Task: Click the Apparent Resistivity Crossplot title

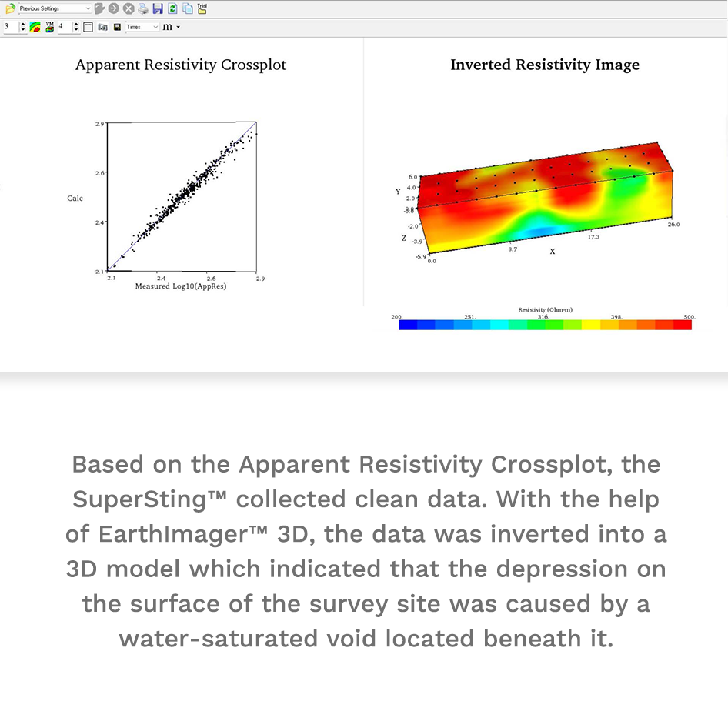Action: coord(181,65)
